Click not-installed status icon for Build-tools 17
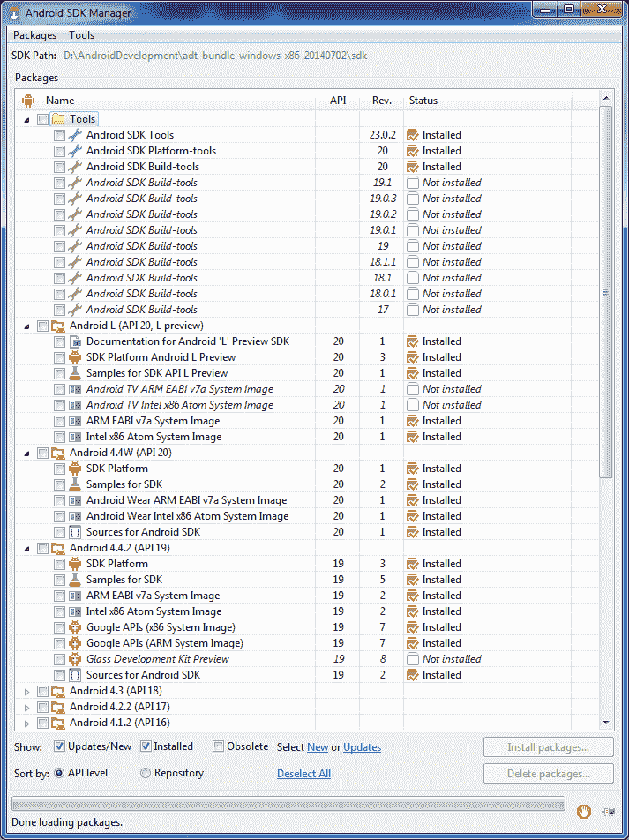629x840 pixels. click(x=413, y=310)
